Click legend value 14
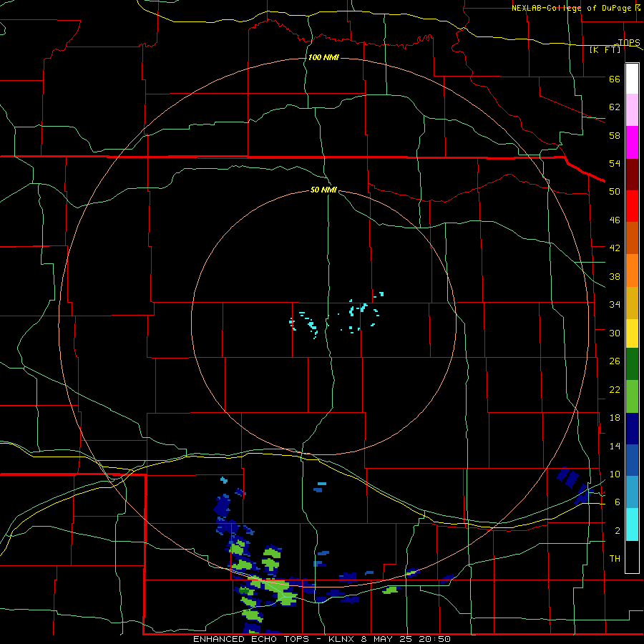The image size is (644, 644). pos(615,447)
